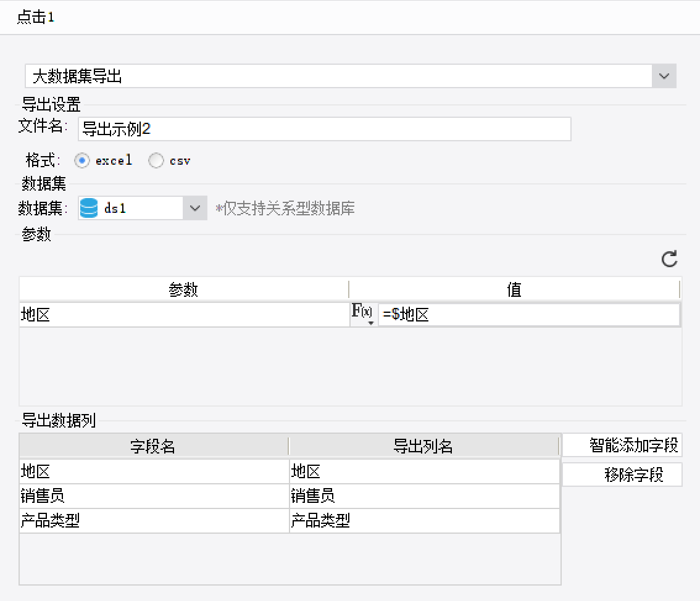Select the 销售员 field name cell

coord(154,496)
